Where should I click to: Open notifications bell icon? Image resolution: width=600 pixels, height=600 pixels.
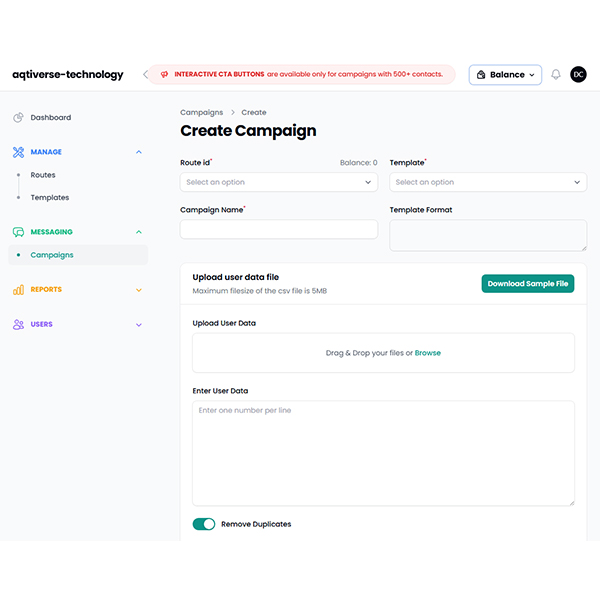(x=556, y=75)
